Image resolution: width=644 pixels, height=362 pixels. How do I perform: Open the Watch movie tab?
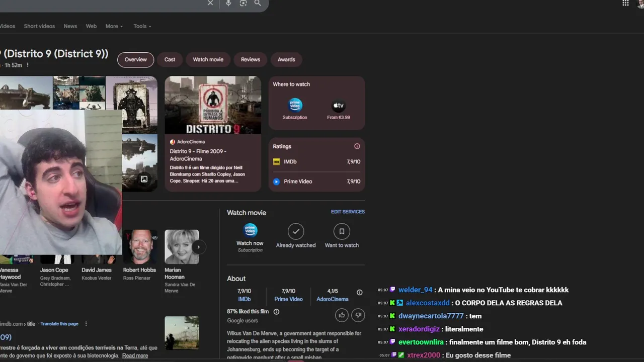pyautogui.click(x=208, y=59)
